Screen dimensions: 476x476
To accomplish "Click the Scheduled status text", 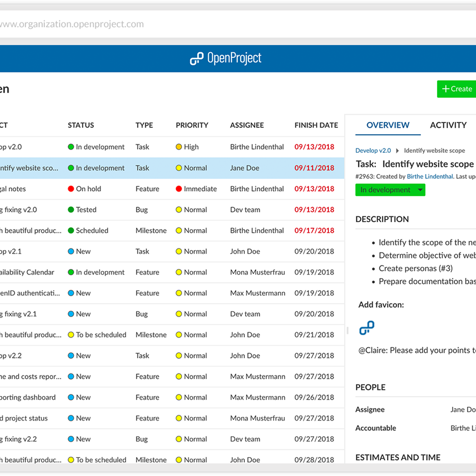I will pyautogui.click(x=92, y=231).
